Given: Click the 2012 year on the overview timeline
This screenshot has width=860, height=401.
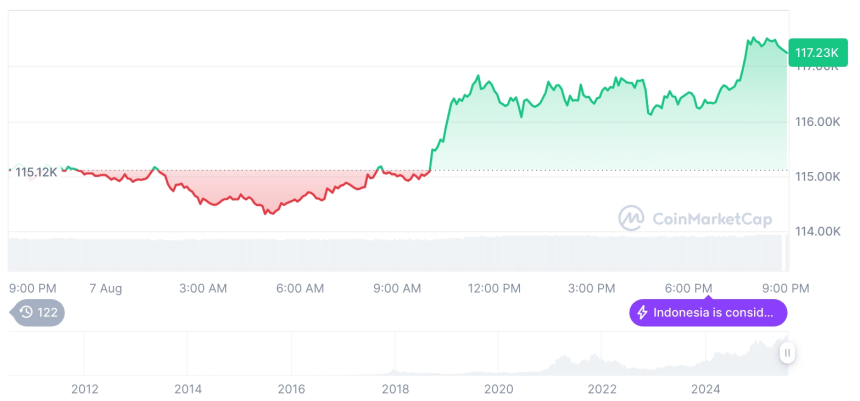Looking at the screenshot, I should (84, 388).
